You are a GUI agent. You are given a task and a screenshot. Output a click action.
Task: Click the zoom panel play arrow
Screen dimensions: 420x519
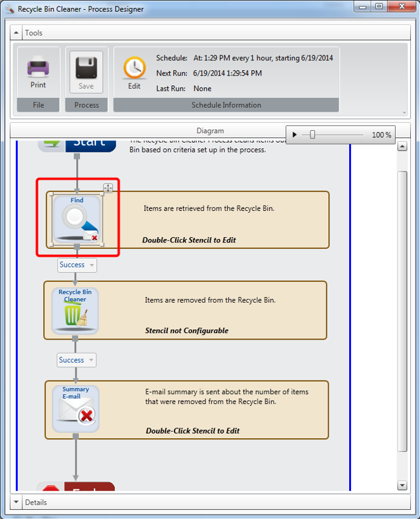tap(295, 135)
